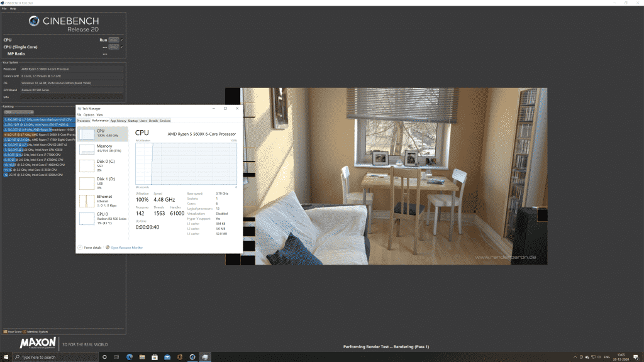Open Task Manager Options menu

coord(89,115)
